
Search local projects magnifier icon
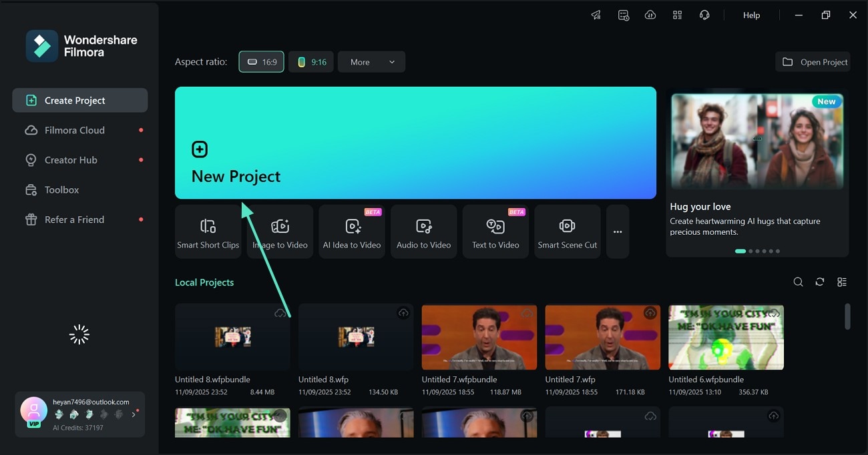pos(798,282)
